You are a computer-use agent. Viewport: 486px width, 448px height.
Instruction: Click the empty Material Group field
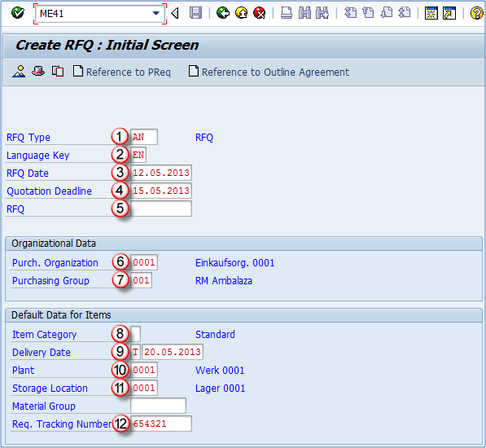[158, 406]
